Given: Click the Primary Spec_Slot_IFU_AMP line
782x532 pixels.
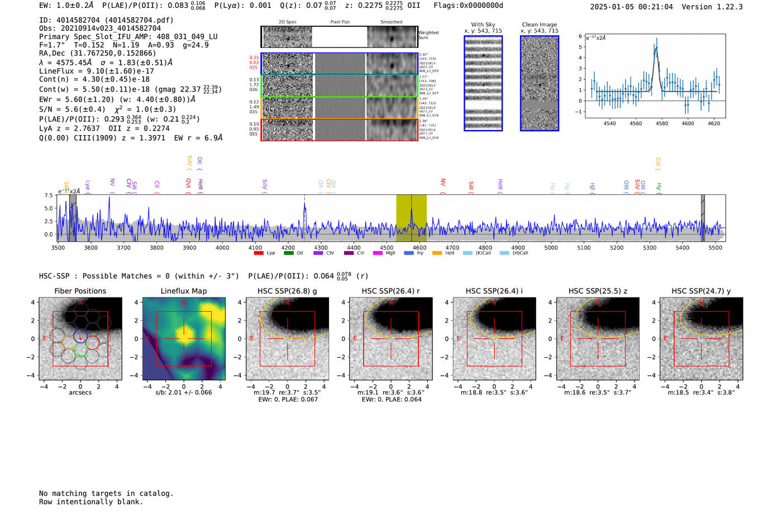Looking at the screenshot, I should (128, 36).
